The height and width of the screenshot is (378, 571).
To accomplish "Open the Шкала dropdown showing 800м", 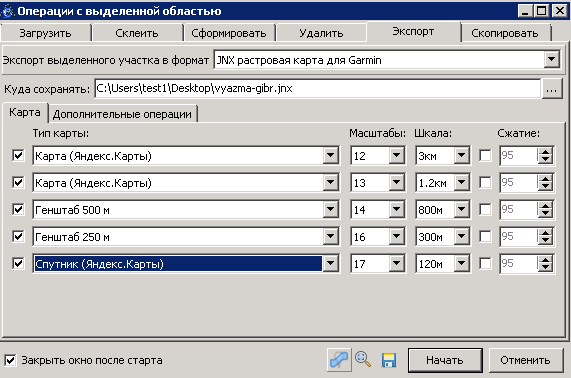I will (461, 209).
